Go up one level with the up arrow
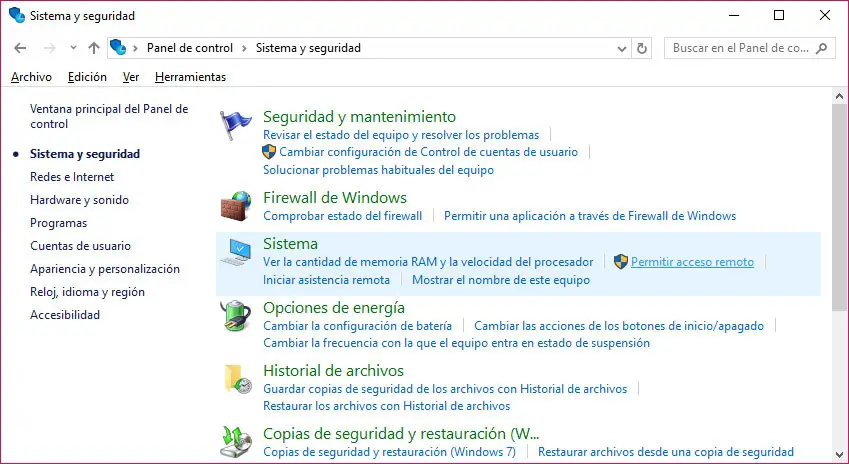Screen dimensions: 849x464 point(94,48)
